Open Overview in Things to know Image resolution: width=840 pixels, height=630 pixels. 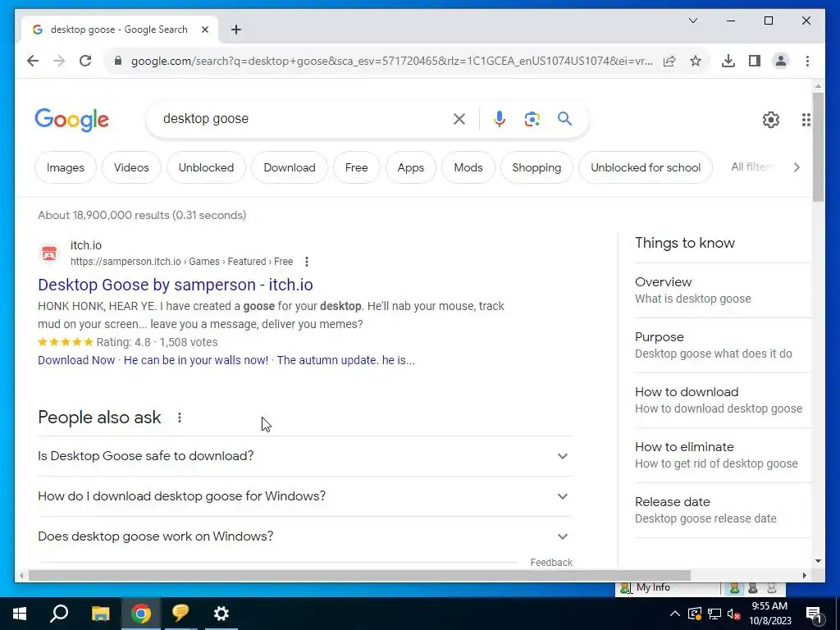(x=722, y=290)
